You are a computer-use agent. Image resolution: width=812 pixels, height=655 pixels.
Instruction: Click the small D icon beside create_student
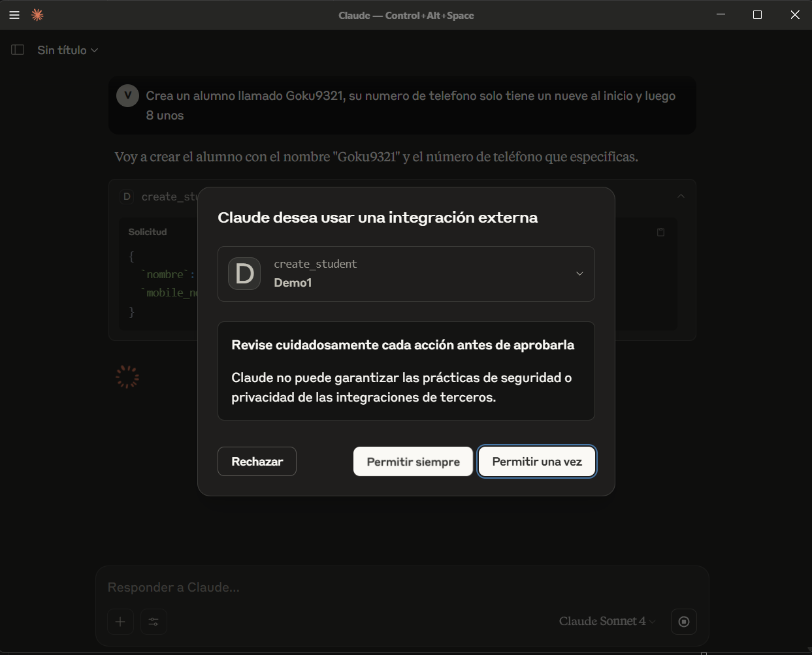pos(127,197)
